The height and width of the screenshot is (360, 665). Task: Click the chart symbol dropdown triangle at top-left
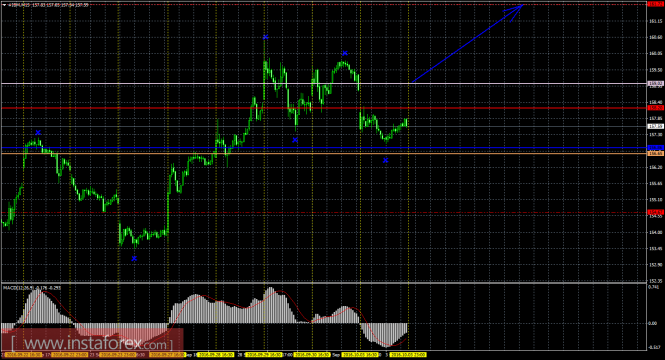click(4, 5)
